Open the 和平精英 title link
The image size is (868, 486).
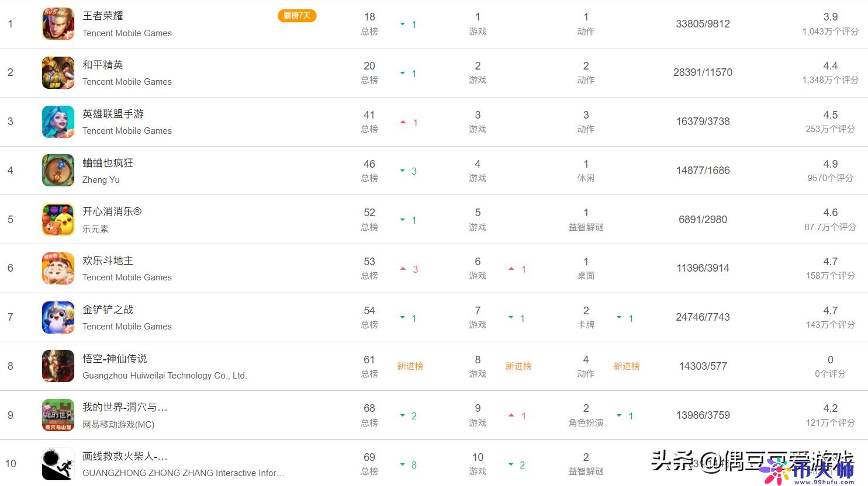click(x=103, y=65)
